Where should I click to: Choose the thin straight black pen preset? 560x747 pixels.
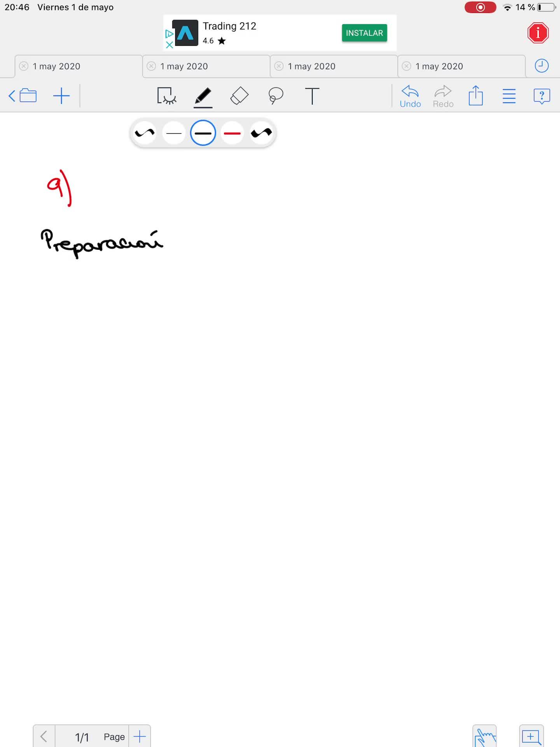pyautogui.click(x=174, y=133)
